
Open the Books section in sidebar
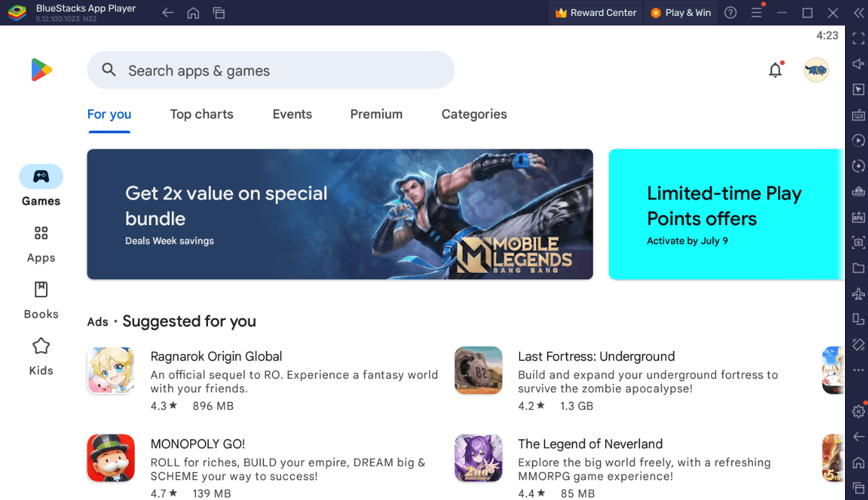click(41, 300)
